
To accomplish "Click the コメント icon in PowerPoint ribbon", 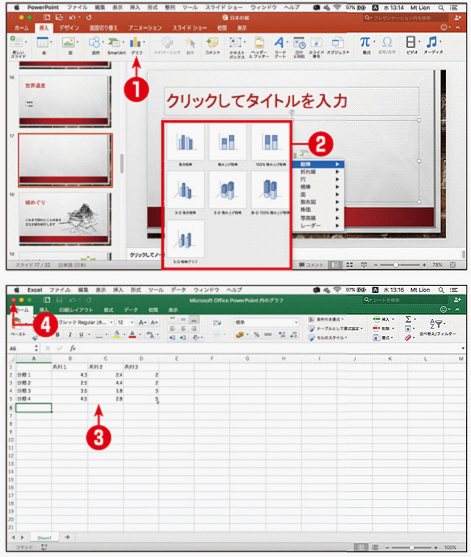I will pos(212,43).
